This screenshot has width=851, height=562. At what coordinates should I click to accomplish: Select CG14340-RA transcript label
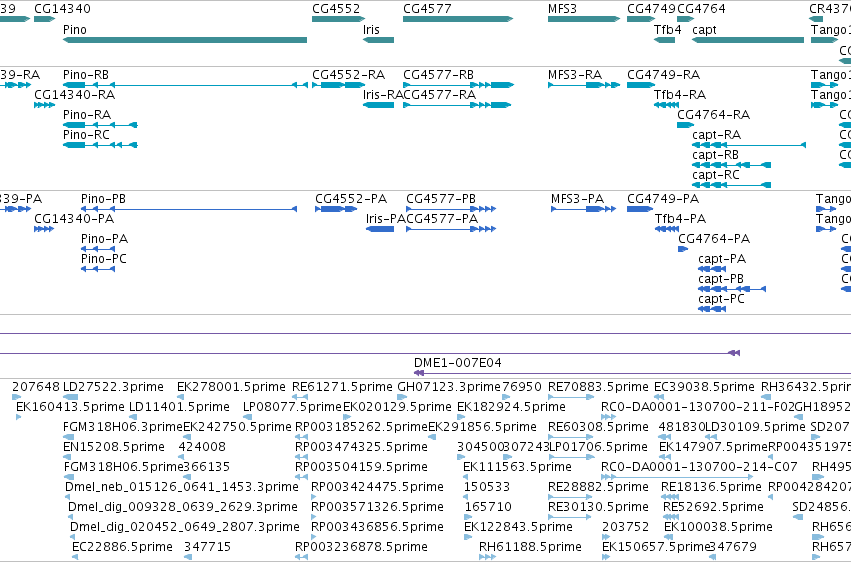[x=74, y=95]
